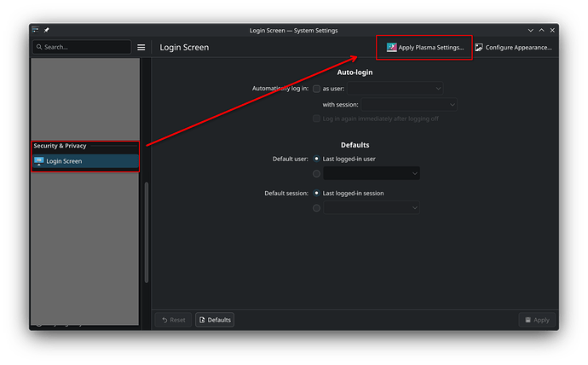Open the window menu icon in title bar

pos(35,30)
